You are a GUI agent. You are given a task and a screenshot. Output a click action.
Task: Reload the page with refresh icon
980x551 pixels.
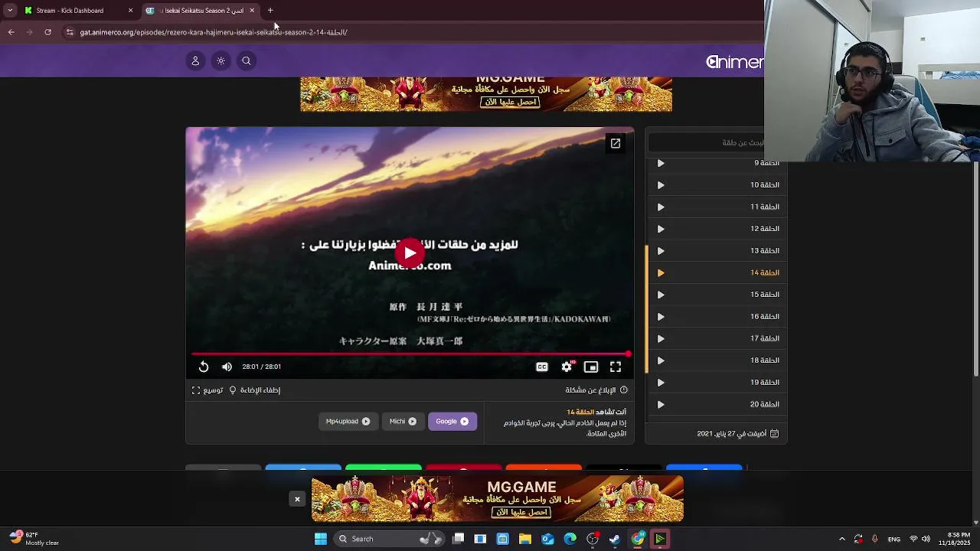pyautogui.click(x=47, y=32)
